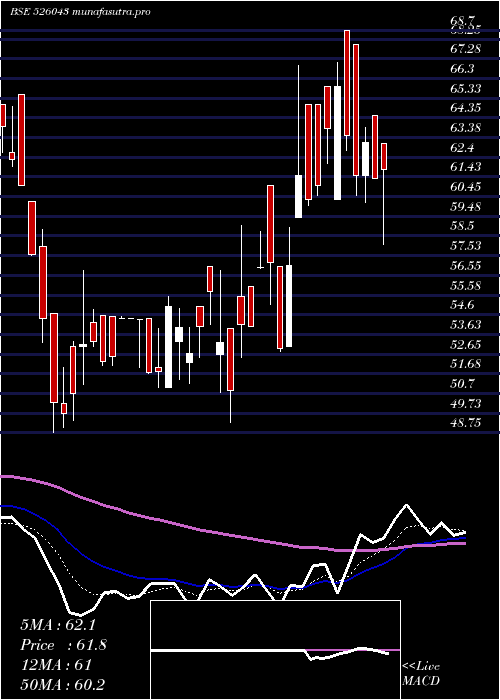Click the 12MA : 61 readout

pyautogui.click(x=56, y=665)
